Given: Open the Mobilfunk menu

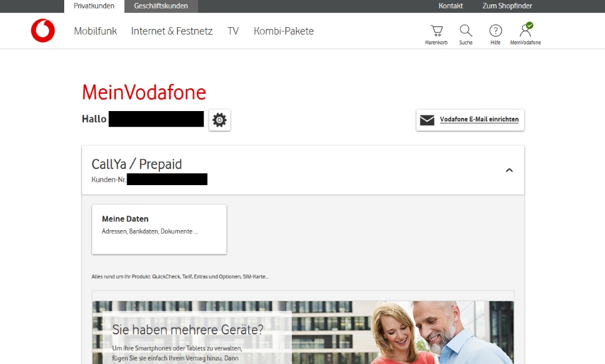Looking at the screenshot, I should point(95,31).
